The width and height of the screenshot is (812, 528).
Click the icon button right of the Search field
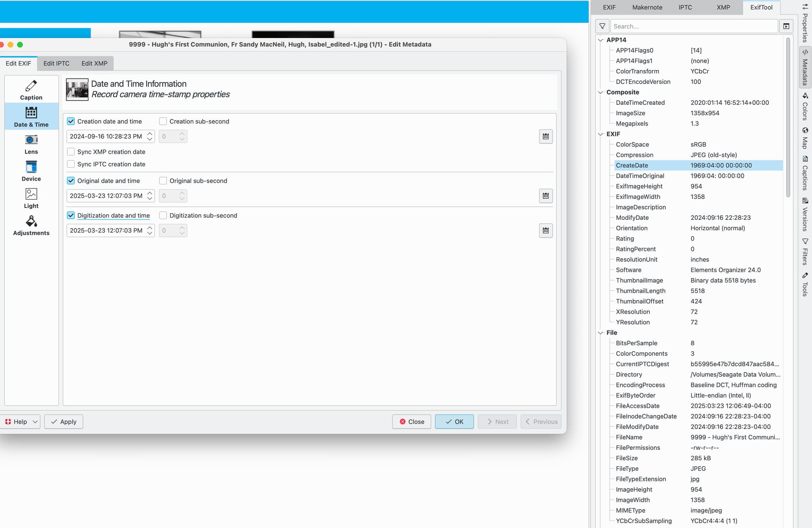[786, 26]
